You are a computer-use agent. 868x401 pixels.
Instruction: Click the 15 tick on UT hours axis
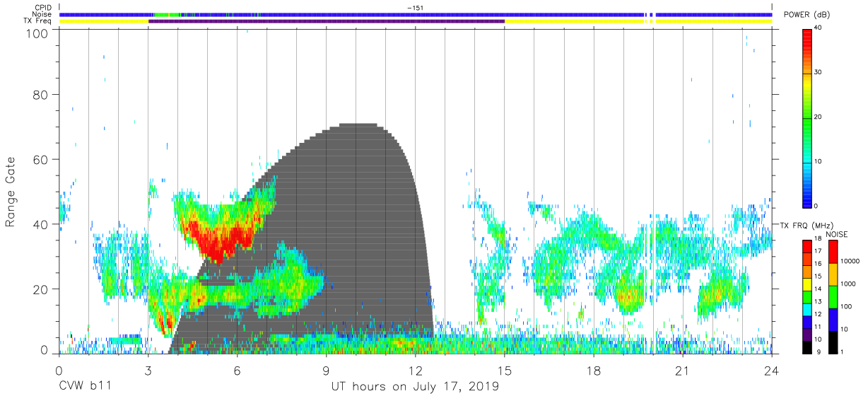coord(504,371)
